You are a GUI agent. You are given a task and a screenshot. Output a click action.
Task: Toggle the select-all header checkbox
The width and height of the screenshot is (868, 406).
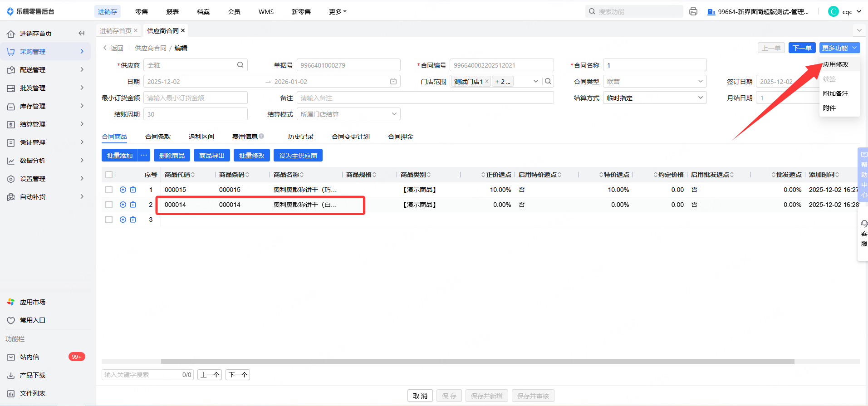click(x=109, y=175)
